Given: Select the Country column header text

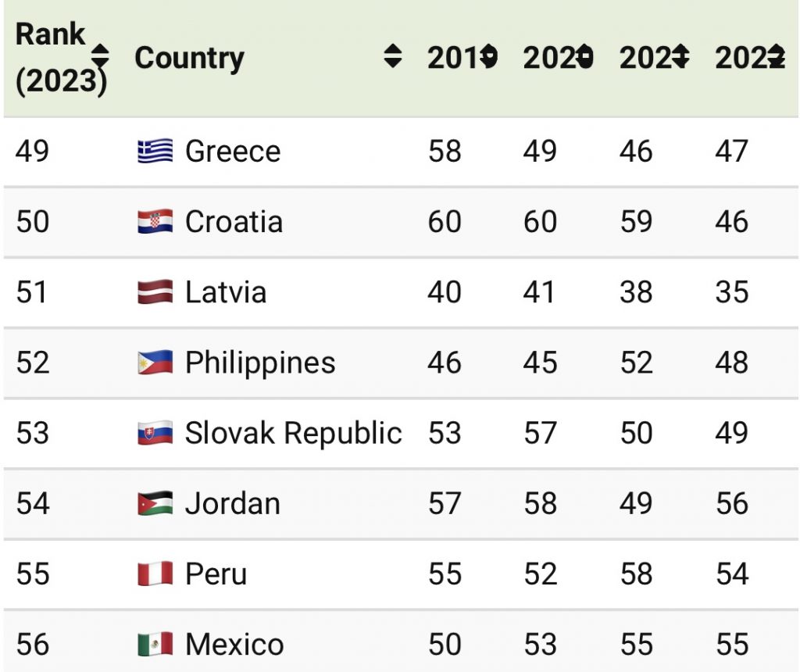Looking at the screenshot, I should (189, 57).
